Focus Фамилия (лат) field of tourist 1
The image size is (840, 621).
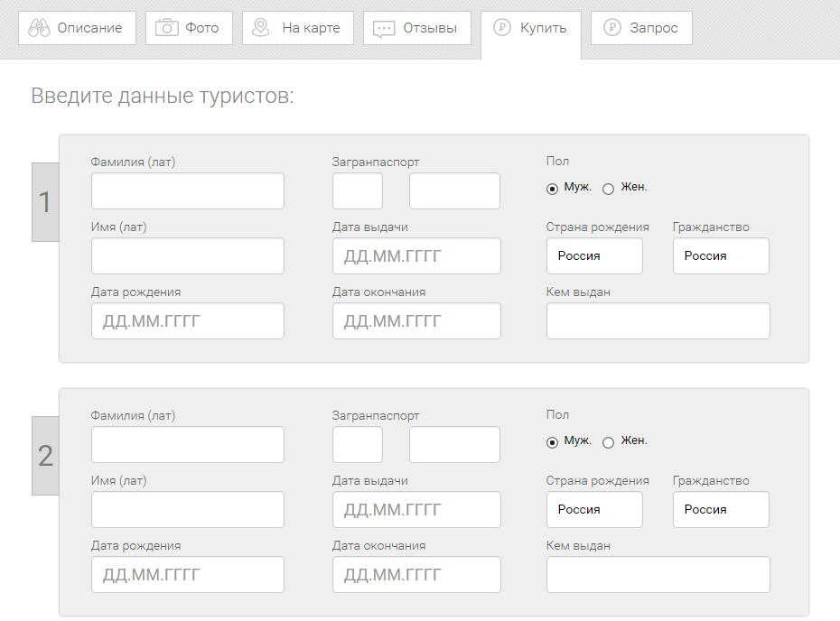188,190
